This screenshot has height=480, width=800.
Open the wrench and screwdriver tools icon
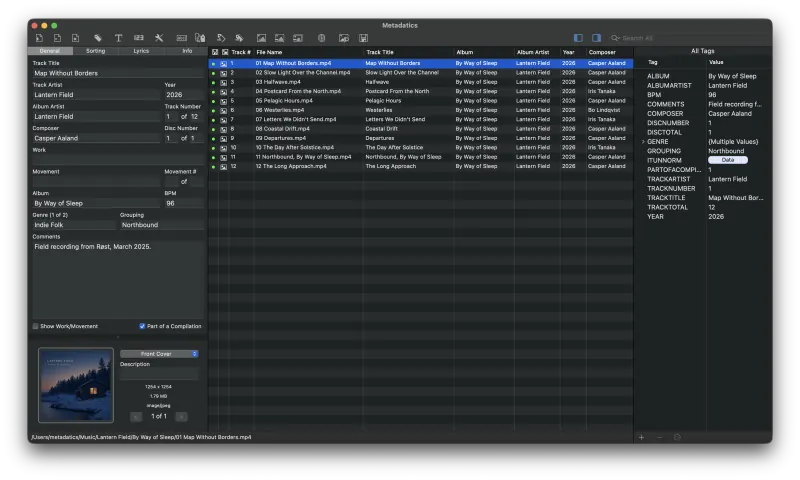tap(159, 38)
